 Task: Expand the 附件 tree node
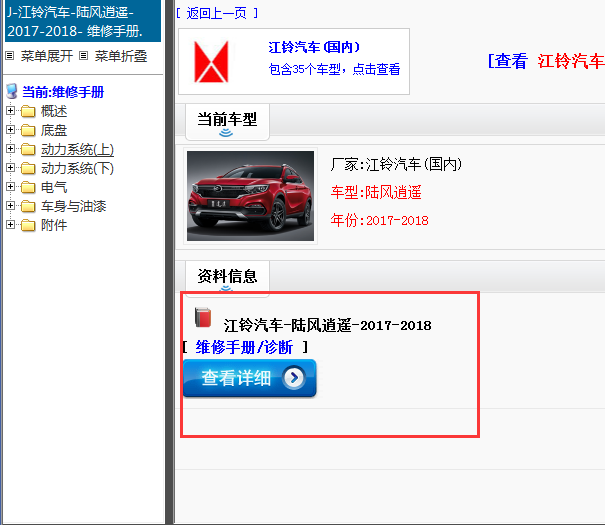click(x=10, y=225)
